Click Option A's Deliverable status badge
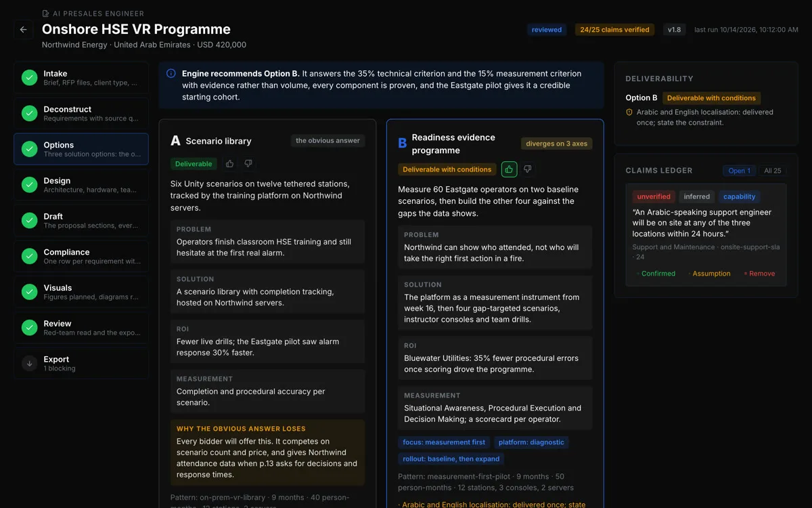This screenshot has height=508, width=812. (x=194, y=164)
